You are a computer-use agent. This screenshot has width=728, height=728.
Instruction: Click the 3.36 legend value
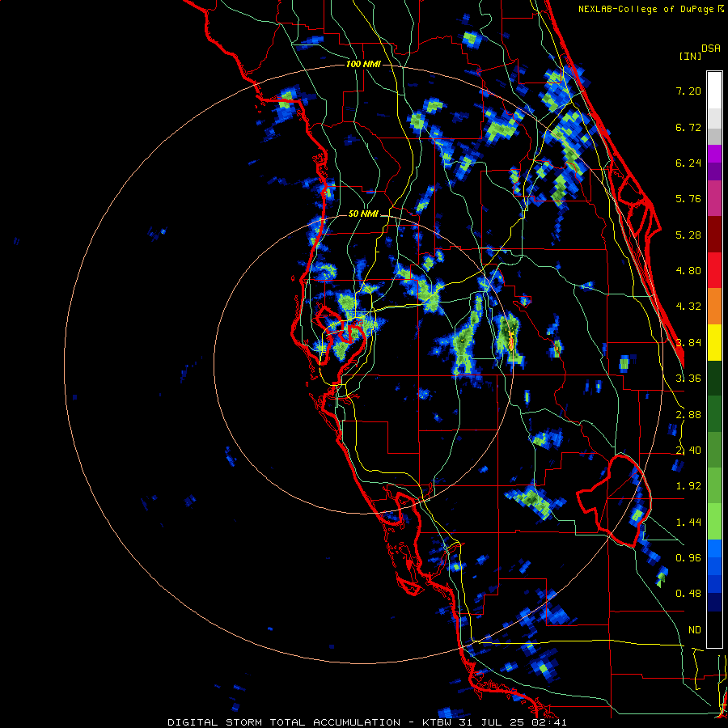pos(688,379)
